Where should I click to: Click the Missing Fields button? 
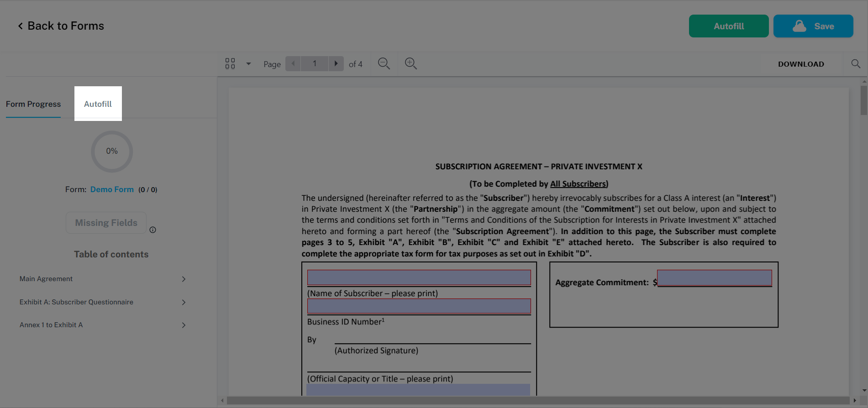(x=106, y=223)
